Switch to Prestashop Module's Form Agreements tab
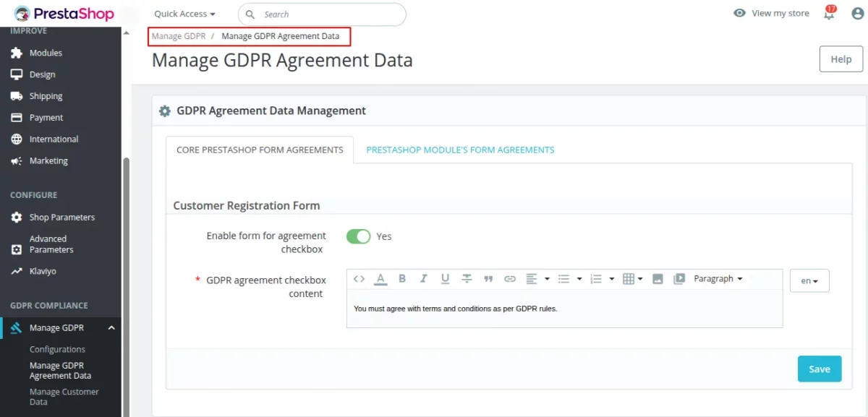The width and height of the screenshot is (868, 417). 460,150
